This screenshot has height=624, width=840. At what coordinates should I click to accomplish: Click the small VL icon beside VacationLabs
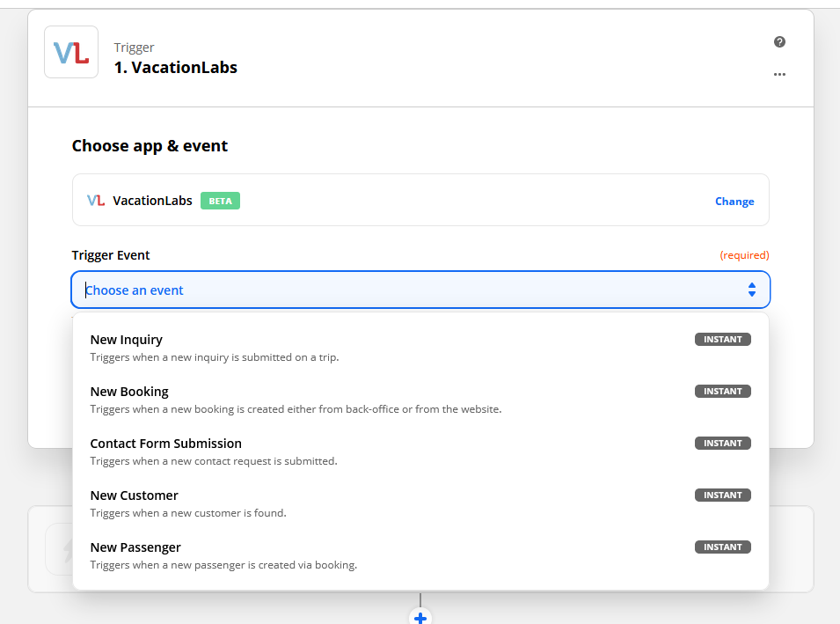pyautogui.click(x=96, y=201)
